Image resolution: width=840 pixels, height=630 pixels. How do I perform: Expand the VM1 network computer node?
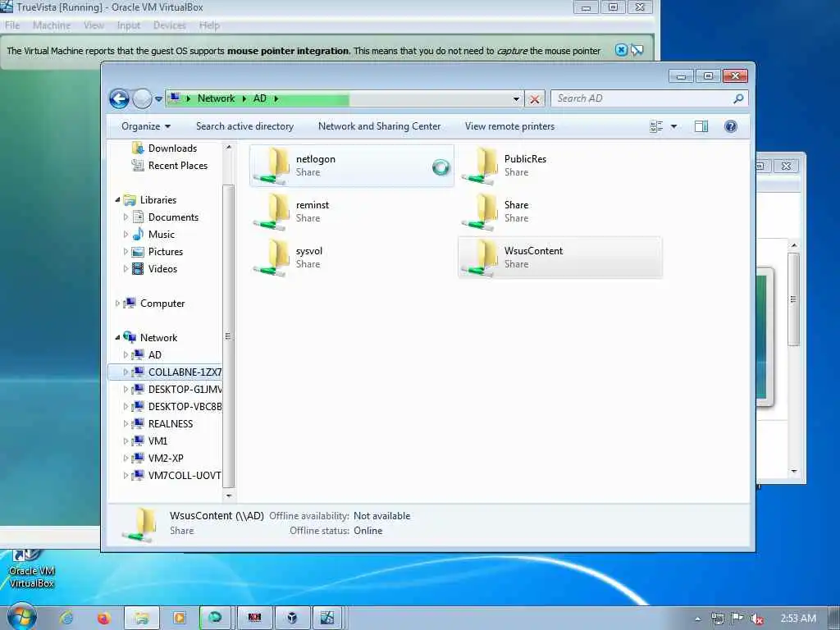pos(126,441)
